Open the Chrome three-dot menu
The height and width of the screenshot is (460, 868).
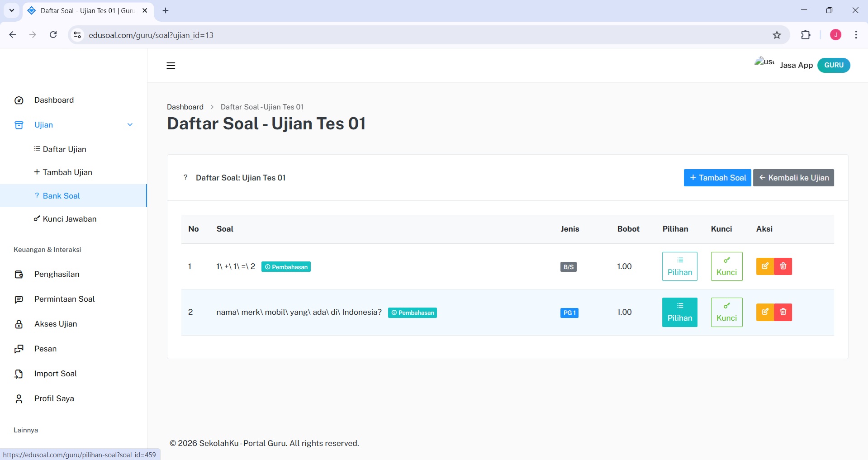856,35
